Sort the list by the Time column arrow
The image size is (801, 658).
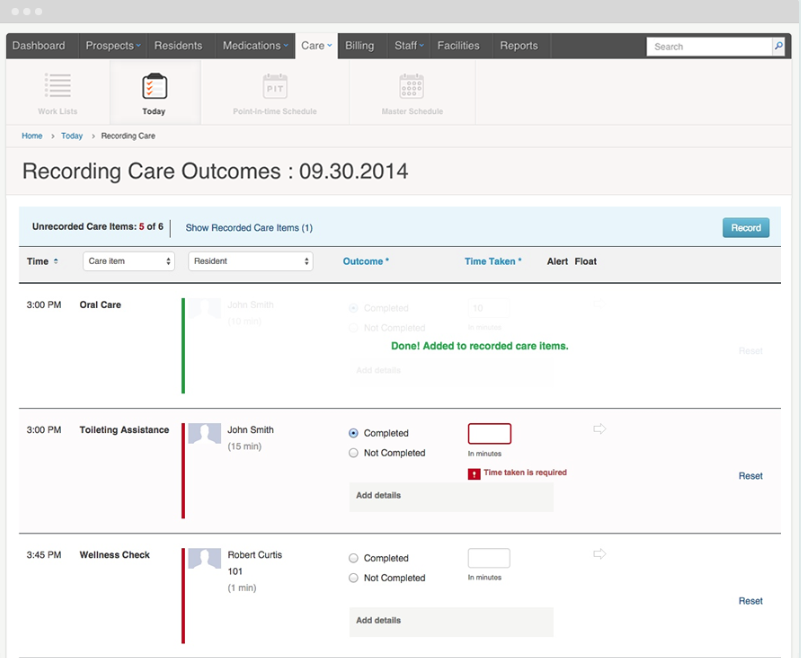click(x=56, y=262)
